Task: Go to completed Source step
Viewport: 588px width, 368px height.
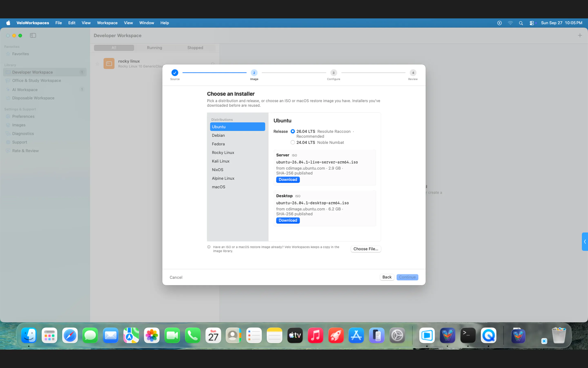Action: pyautogui.click(x=175, y=73)
